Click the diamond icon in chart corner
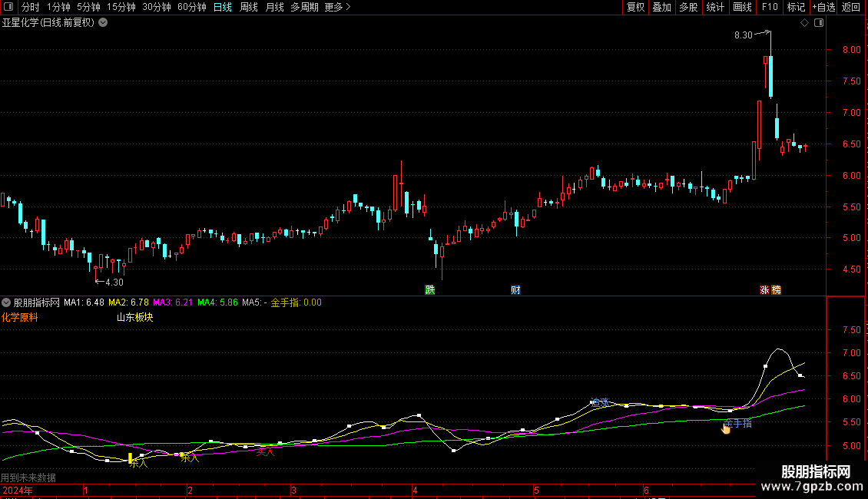868x499 pixels. coord(804,23)
